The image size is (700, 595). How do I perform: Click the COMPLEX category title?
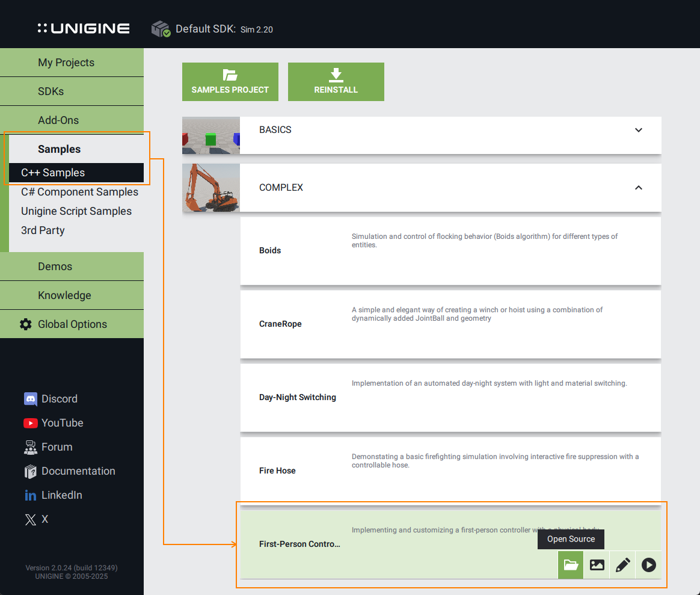[281, 188]
